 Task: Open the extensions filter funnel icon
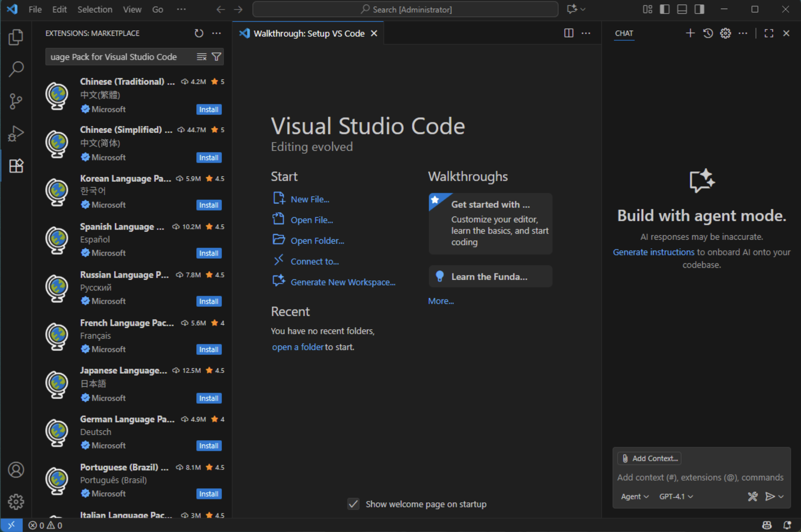pyautogui.click(x=216, y=57)
